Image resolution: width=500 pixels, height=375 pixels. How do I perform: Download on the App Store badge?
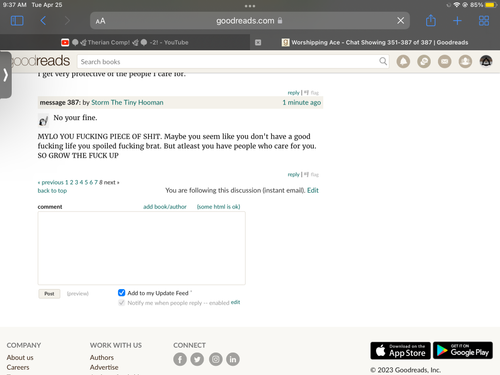[400, 350]
